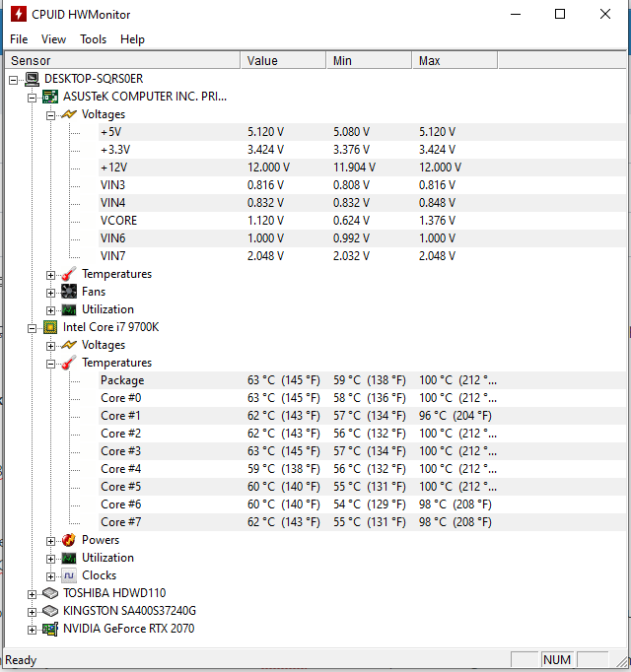Select the Core #7 temperature row
Image resolution: width=631 pixels, height=672 pixels.
click(362, 522)
